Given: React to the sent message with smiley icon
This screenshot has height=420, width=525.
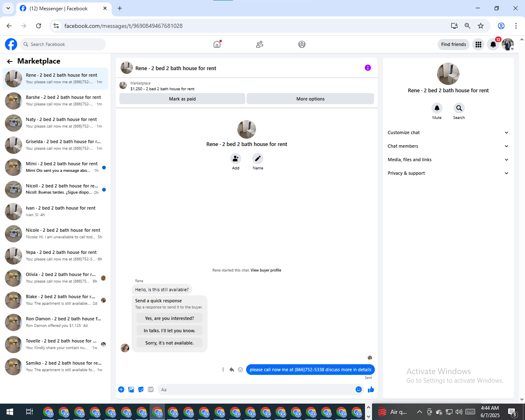Looking at the screenshot, I should [240, 370].
